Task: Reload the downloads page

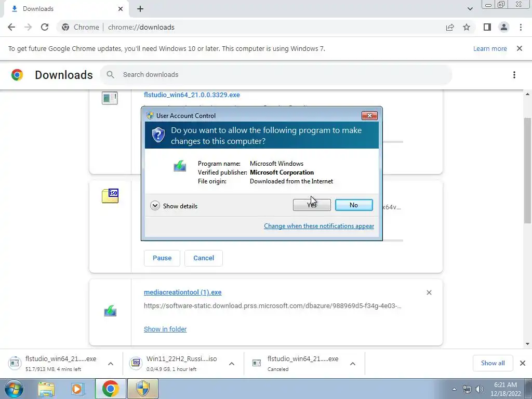Action: [x=45, y=27]
